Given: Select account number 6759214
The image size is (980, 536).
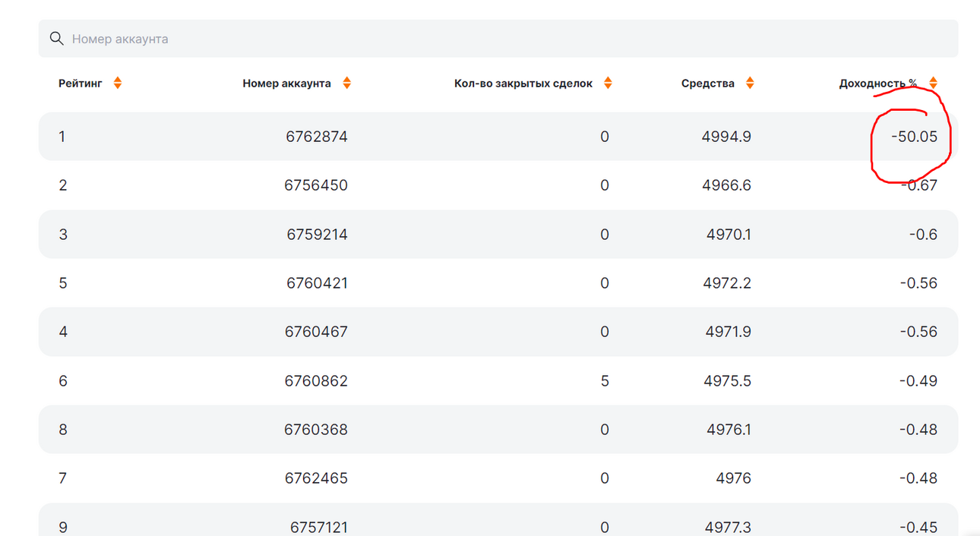Looking at the screenshot, I should 317,235.
